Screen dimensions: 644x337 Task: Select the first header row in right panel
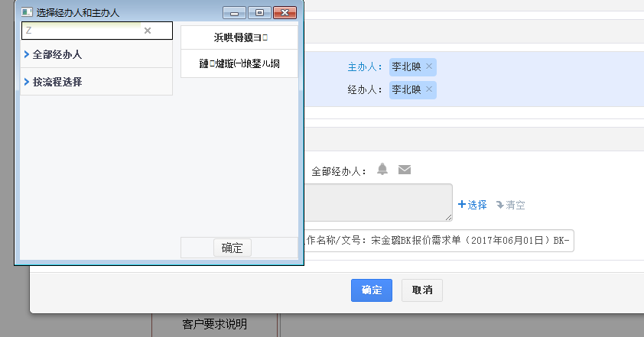pos(239,37)
